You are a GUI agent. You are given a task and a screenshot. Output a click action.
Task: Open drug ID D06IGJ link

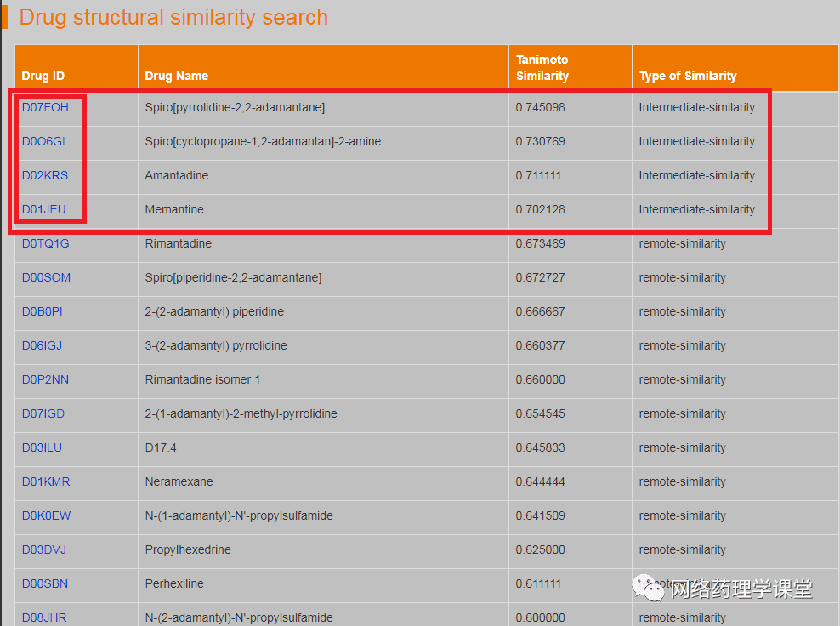pos(43,345)
